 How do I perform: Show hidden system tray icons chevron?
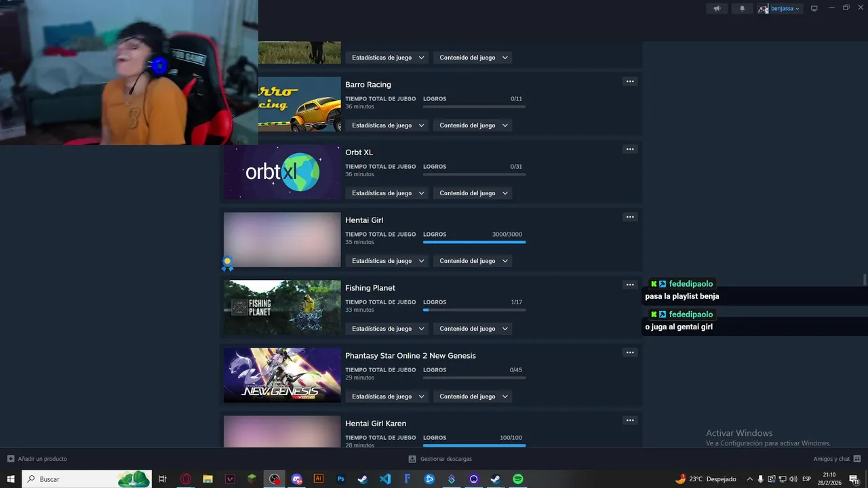point(749,479)
